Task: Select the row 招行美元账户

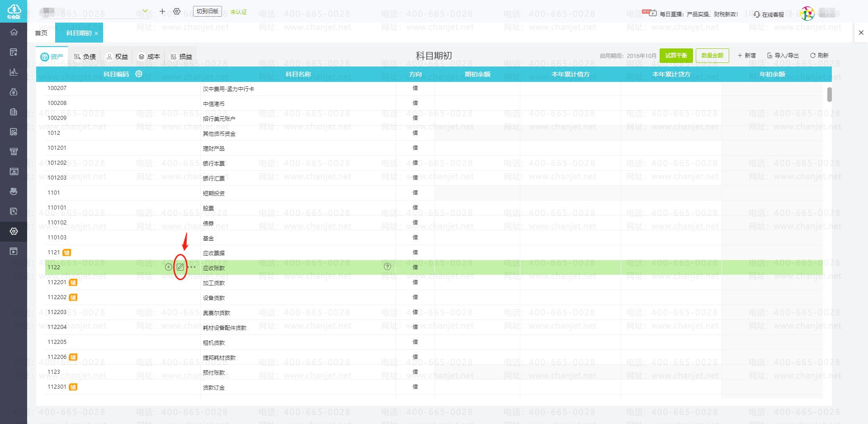Action: [434, 118]
